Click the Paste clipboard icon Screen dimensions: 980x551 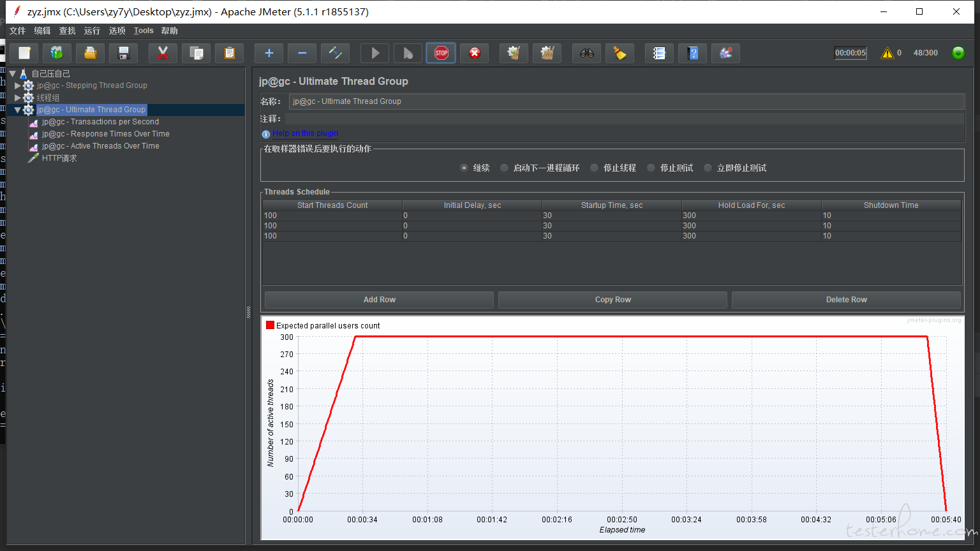pos(230,53)
